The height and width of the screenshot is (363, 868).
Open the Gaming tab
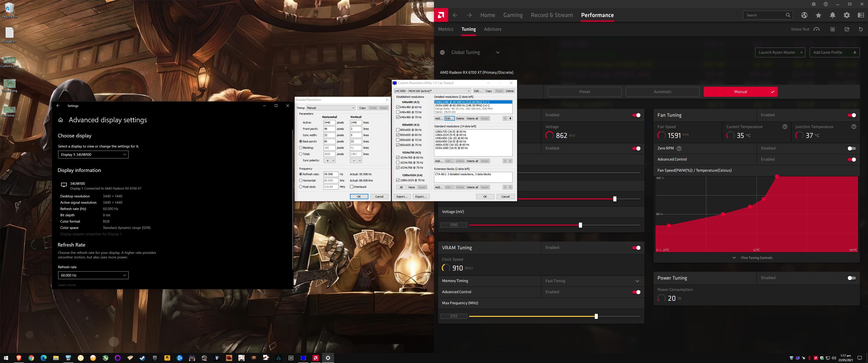[x=513, y=15]
